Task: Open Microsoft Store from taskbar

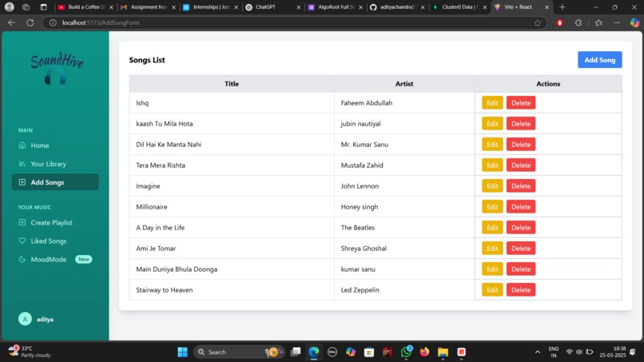Action: click(369, 352)
